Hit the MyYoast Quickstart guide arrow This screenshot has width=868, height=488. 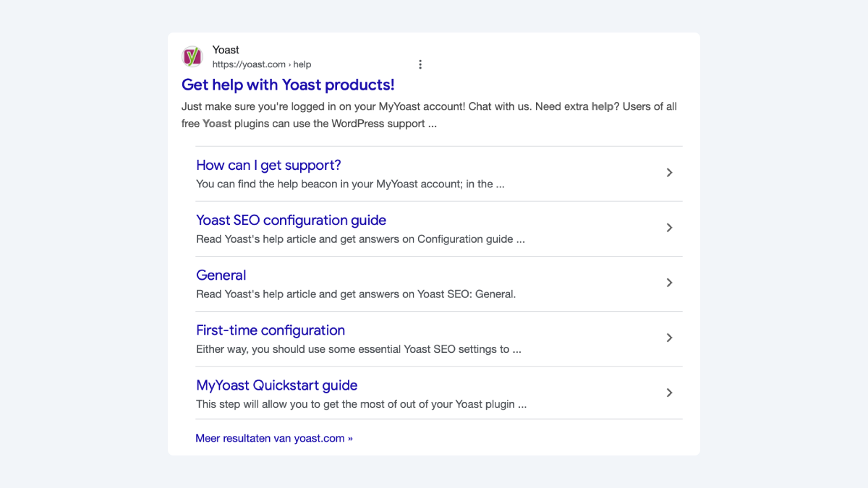tap(669, 393)
